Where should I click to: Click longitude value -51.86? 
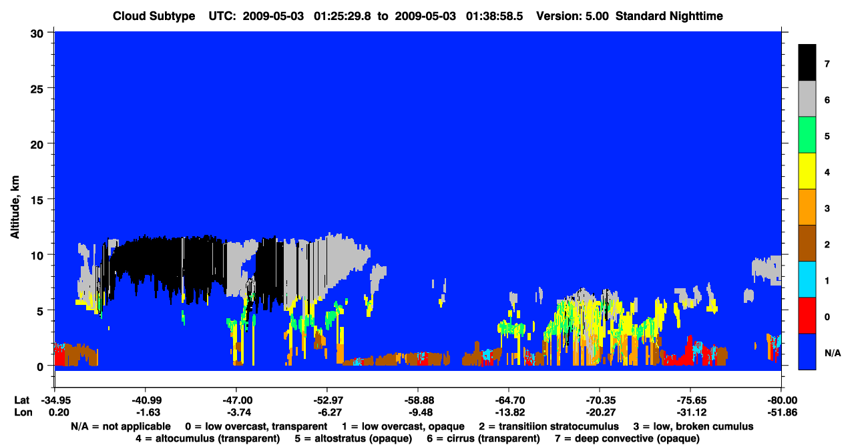(781, 412)
